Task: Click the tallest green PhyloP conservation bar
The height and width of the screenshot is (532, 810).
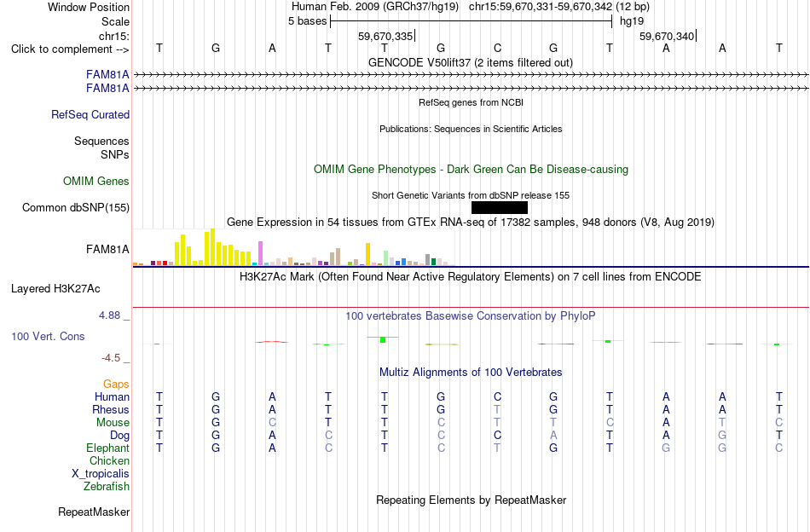Action: (383, 339)
